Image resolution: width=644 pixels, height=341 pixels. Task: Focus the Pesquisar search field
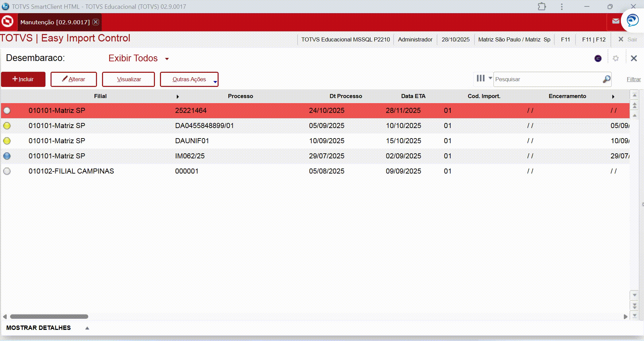(x=548, y=79)
